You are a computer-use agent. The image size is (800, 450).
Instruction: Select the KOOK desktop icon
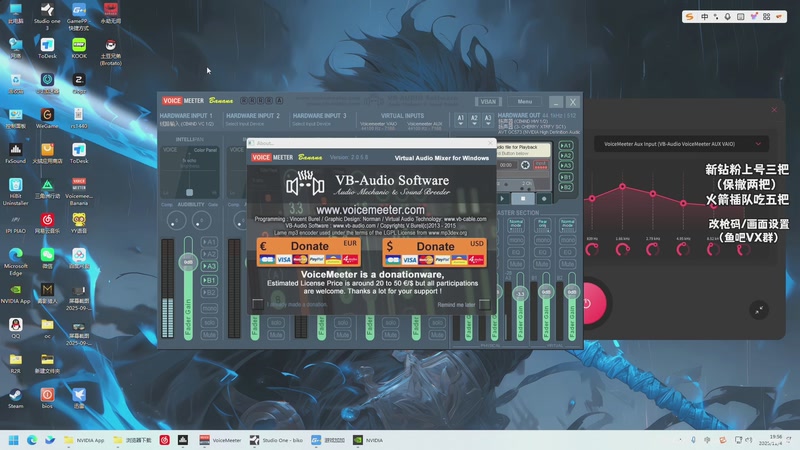[x=79, y=46]
